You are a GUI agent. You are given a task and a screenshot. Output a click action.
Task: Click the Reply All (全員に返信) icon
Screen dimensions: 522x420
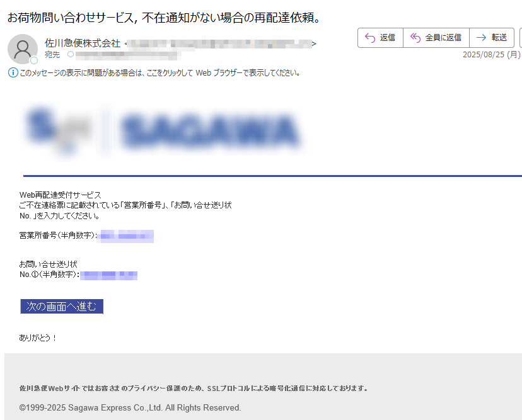coord(415,38)
